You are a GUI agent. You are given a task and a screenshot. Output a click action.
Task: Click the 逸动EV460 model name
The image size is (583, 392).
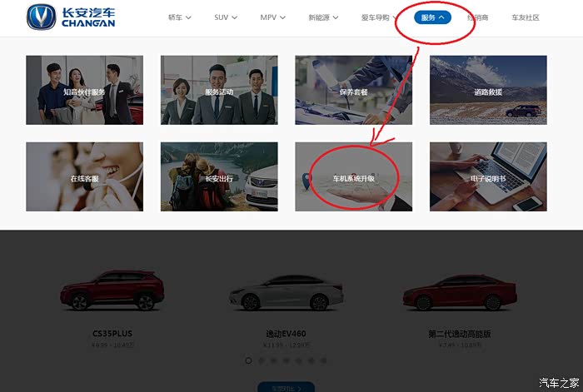286,333
